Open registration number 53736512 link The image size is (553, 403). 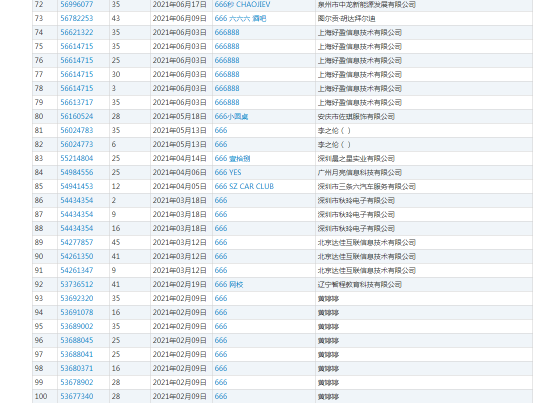[77, 285]
